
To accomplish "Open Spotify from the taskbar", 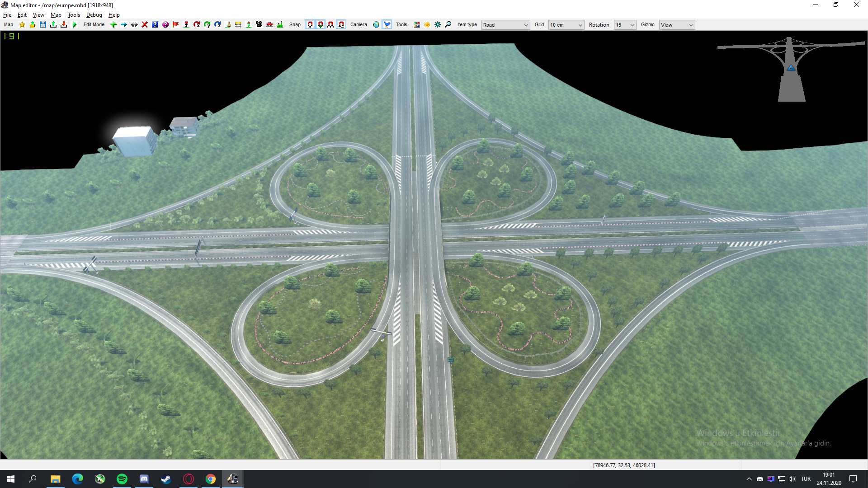I will click(x=122, y=479).
